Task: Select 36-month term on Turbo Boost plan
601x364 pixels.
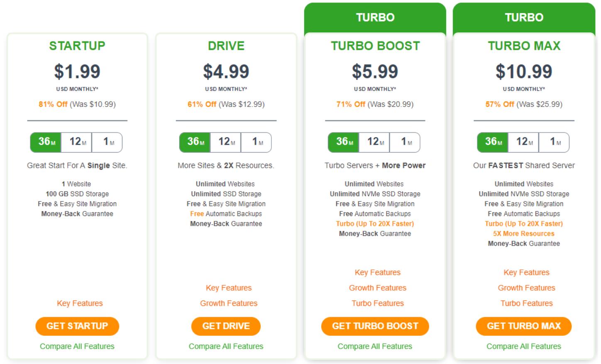Action: tap(344, 142)
